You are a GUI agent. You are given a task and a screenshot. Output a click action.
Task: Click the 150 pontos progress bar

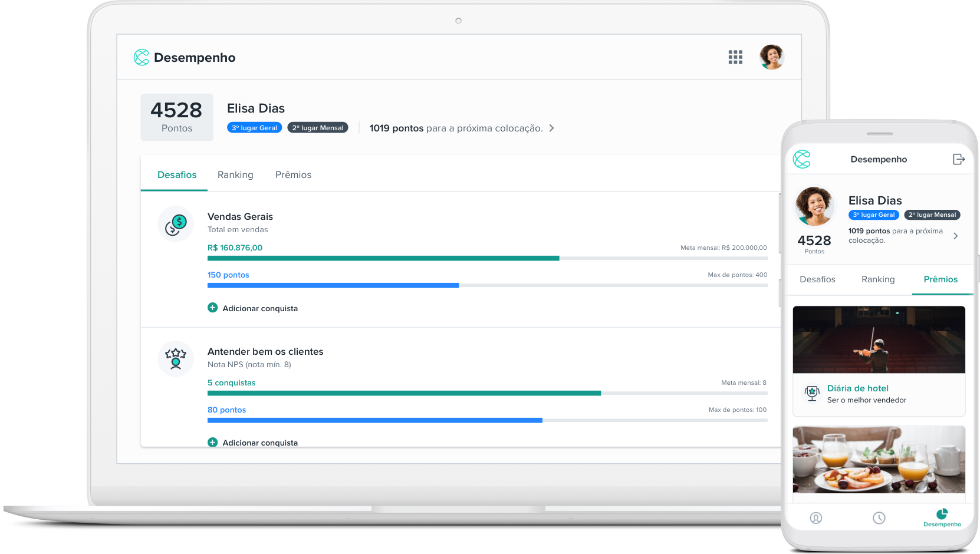coord(488,285)
